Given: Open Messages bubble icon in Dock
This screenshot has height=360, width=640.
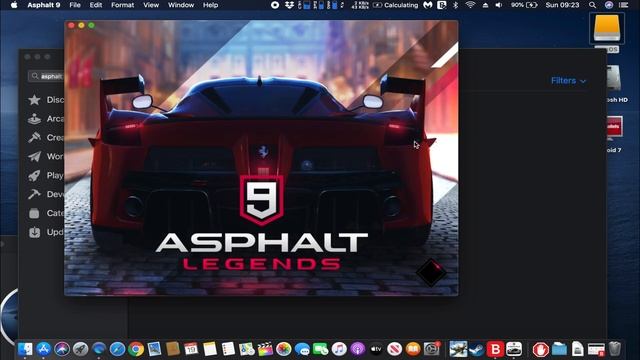Looking at the screenshot, I should pos(302,349).
